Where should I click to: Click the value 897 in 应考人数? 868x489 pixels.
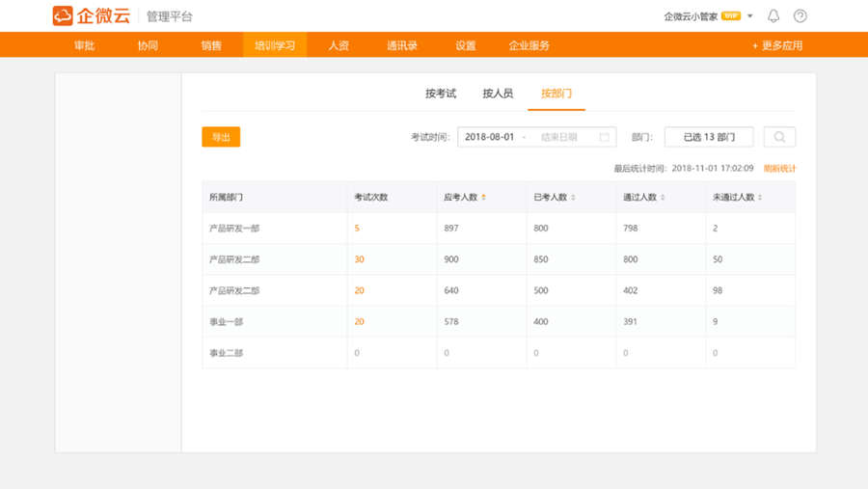click(451, 229)
